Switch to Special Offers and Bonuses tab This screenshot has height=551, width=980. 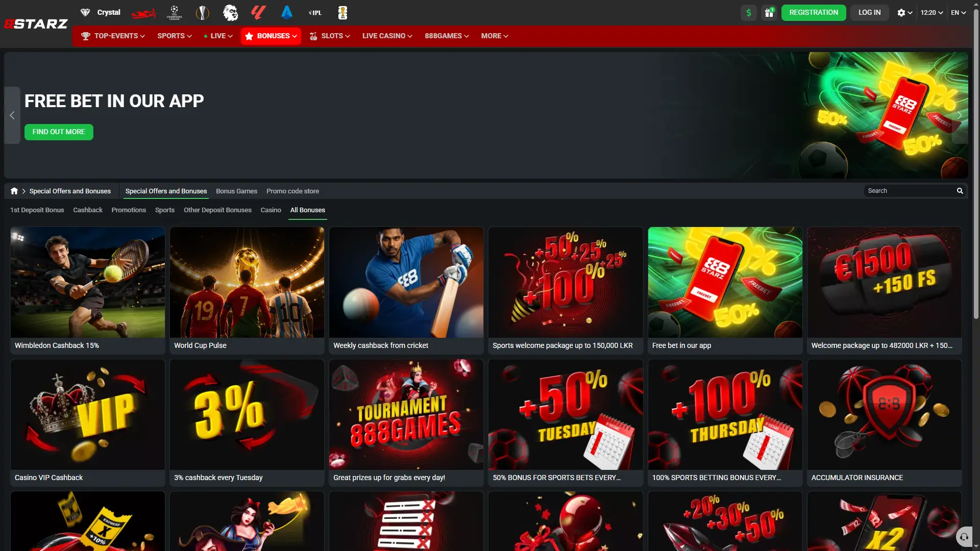point(166,191)
